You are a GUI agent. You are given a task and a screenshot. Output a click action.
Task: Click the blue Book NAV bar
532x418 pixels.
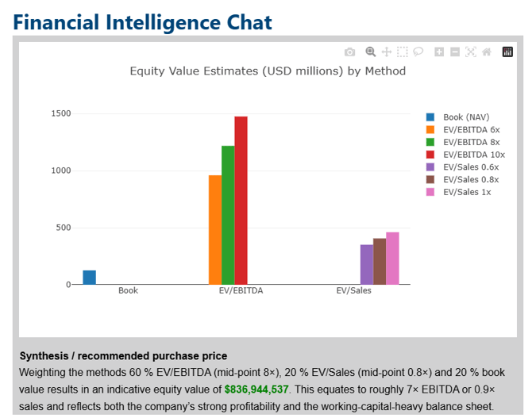pos(89,278)
